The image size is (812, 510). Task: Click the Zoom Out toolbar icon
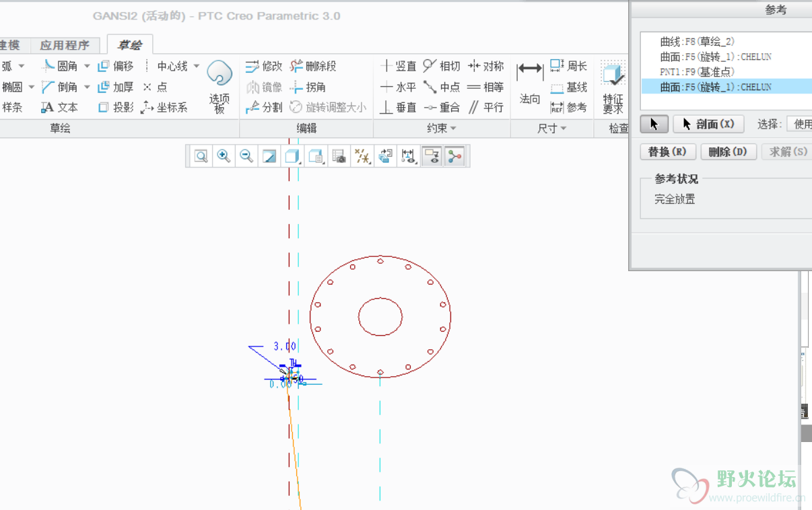246,156
